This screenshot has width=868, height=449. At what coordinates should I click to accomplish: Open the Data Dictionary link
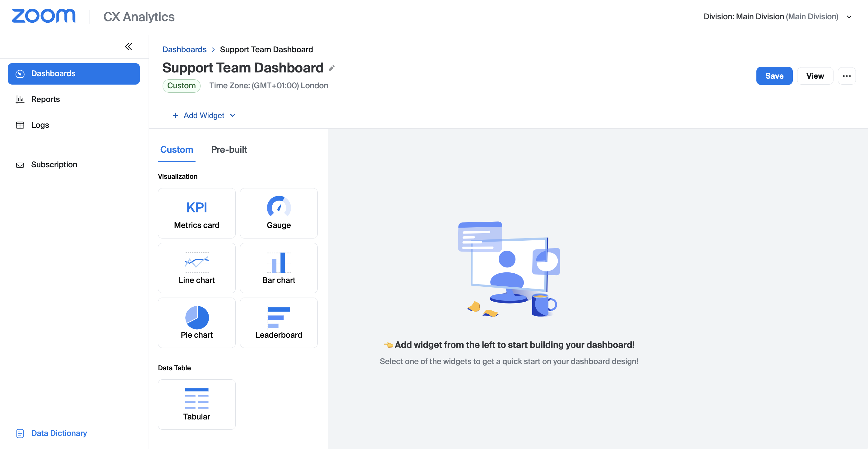[59, 433]
